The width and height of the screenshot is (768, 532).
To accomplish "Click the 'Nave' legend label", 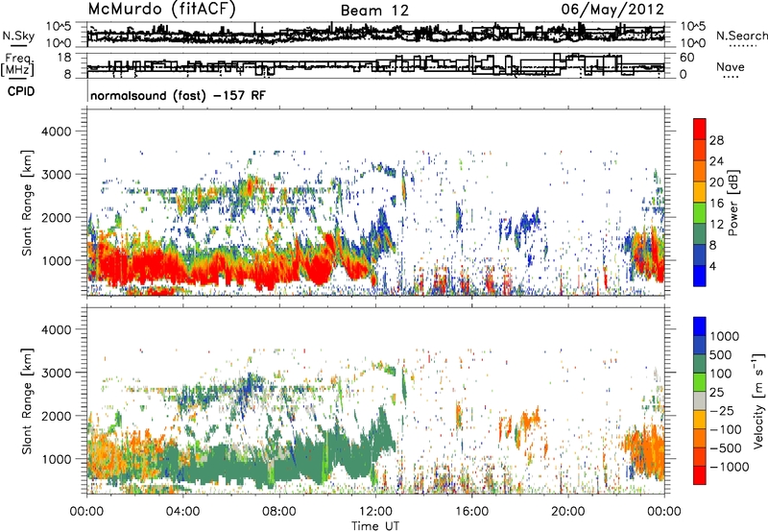I will point(731,66).
